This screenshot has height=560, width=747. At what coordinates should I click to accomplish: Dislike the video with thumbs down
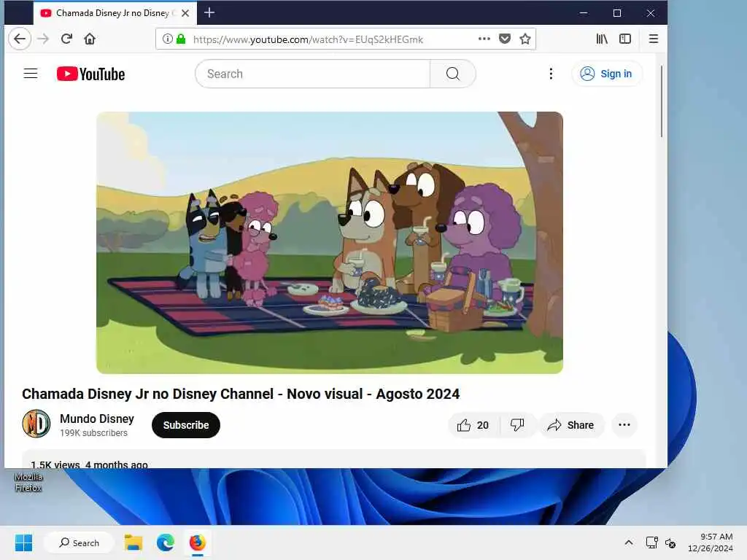coord(517,425)
